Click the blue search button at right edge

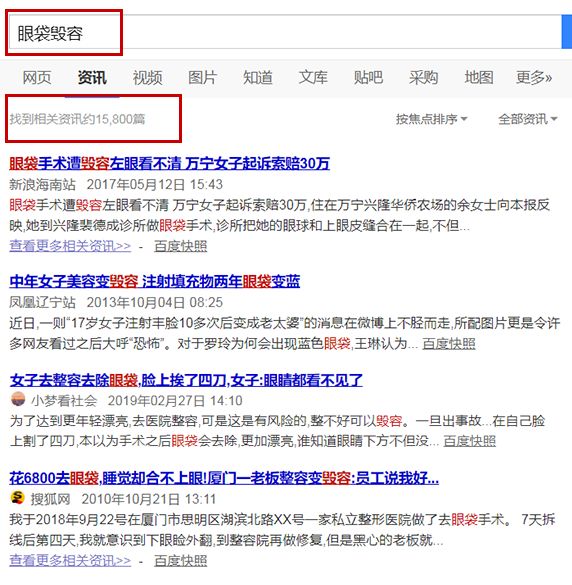tap(567, 32)
